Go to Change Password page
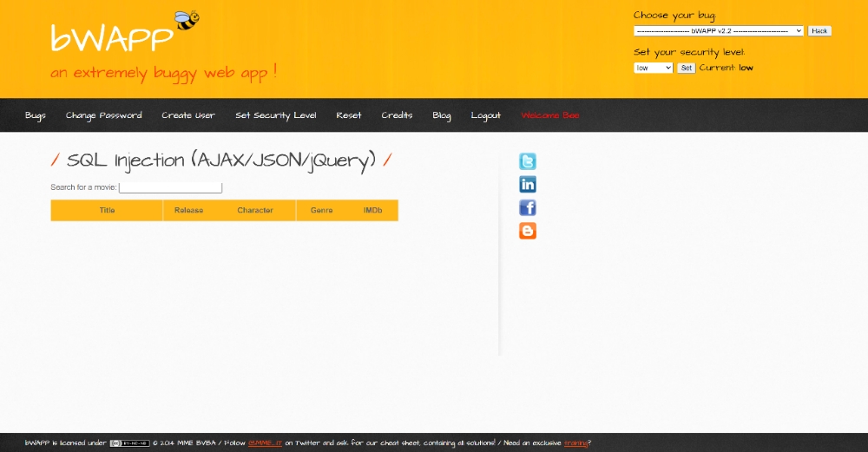868x452 pixels. (103, 115)
